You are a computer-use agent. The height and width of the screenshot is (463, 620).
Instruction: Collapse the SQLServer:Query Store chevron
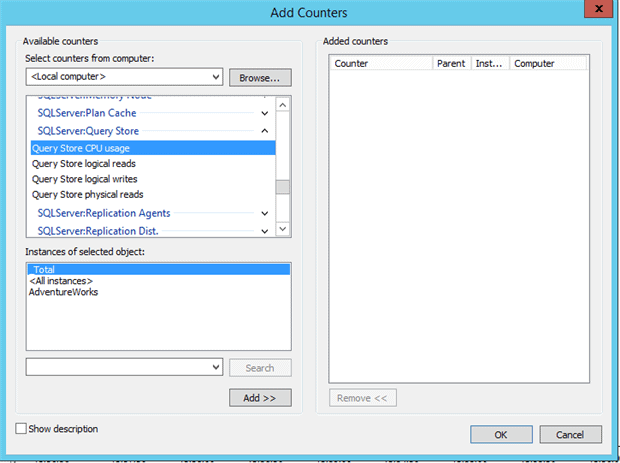coord(265,131)
